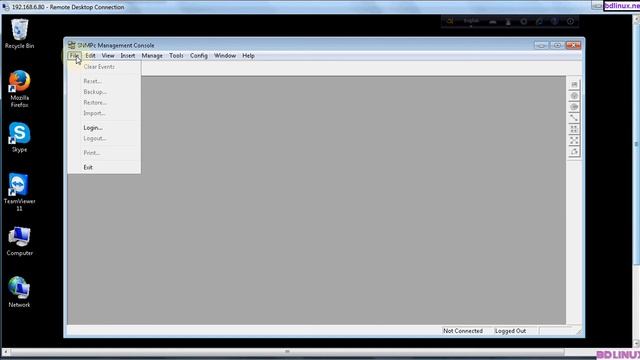
Task: Open the Help menu
Action: tap(248, 56)
